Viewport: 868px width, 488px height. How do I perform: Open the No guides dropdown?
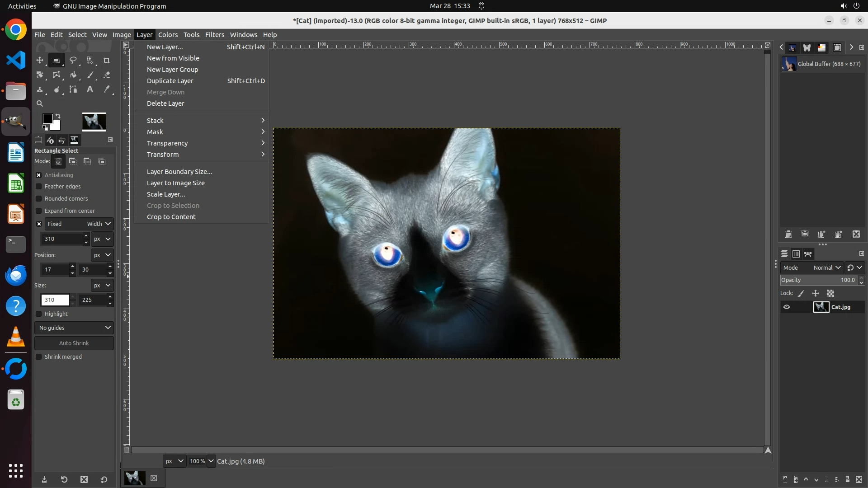pyautogui.click(x=74, y=328)
